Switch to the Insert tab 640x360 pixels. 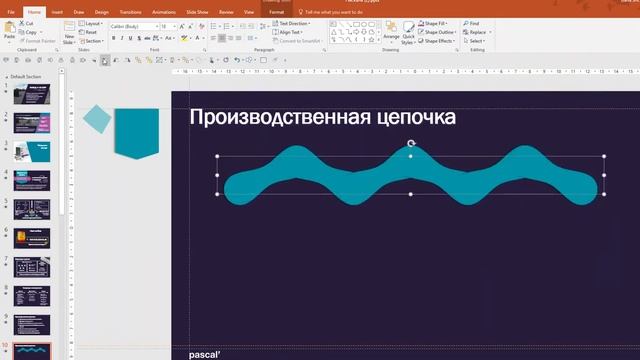[x=57, y=12]
